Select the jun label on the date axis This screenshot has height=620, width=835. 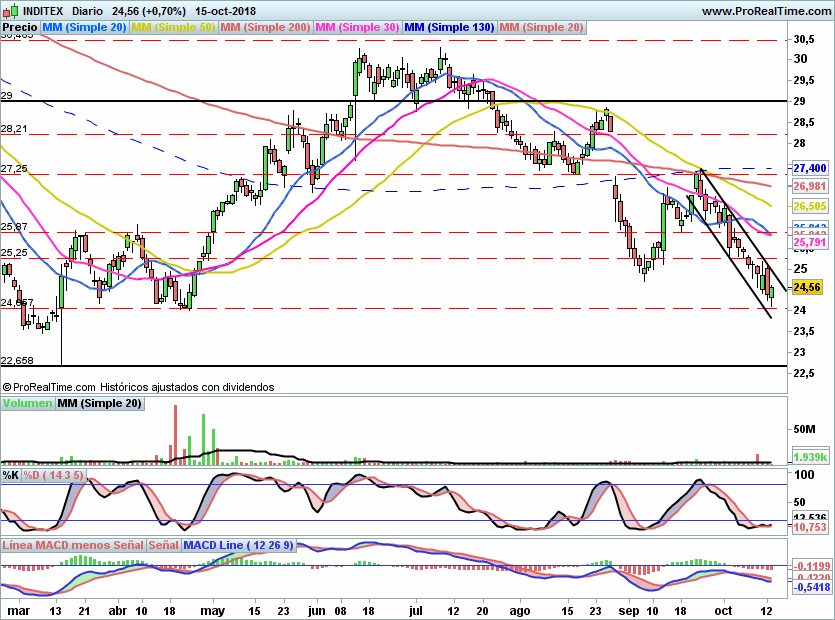(316, 611)
